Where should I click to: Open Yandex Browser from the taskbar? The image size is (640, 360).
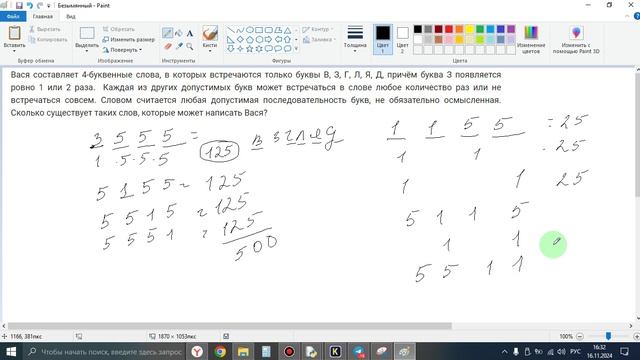197,351
